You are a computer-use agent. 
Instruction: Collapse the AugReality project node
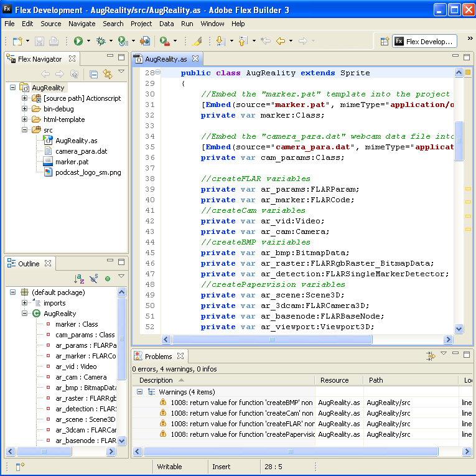12,88
